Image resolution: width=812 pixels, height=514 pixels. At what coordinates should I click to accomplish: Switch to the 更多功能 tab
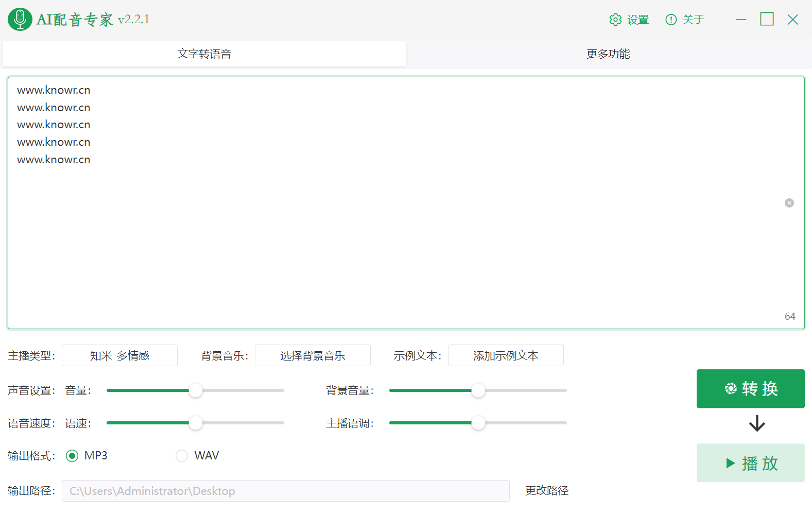click(x=608, y=54)
